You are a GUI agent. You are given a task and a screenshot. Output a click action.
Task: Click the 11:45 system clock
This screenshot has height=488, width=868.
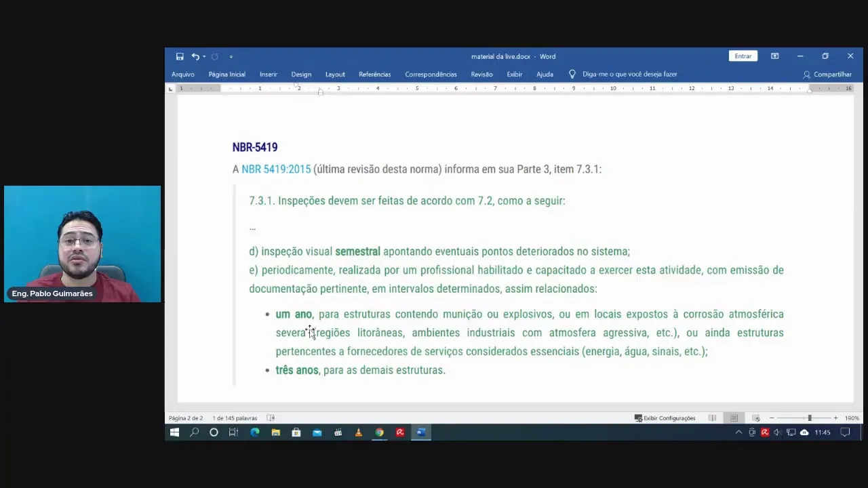(823, 432)
